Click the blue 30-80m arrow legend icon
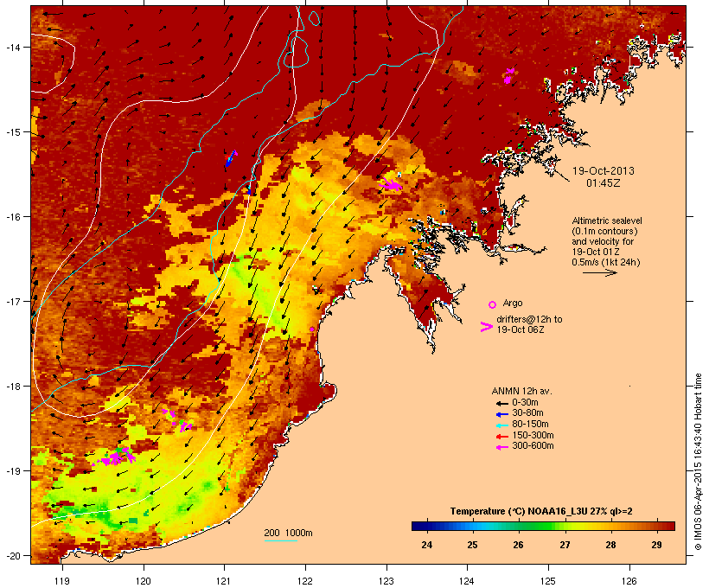 click(x=501, y=414)
